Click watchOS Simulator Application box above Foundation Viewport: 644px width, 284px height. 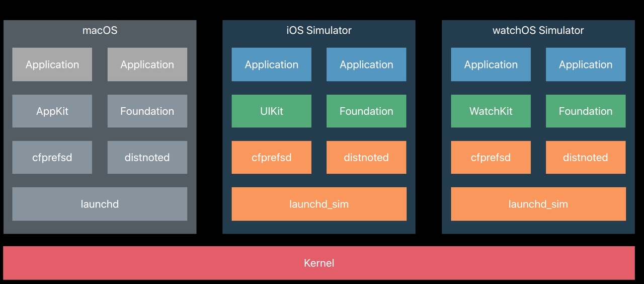[x=586, y=64]
